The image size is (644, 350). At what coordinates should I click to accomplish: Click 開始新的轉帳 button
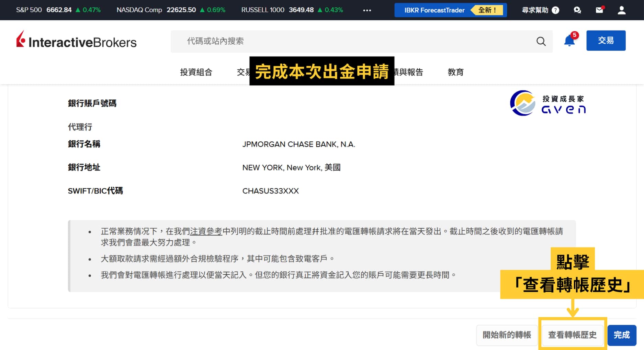[x=507, y=335]
